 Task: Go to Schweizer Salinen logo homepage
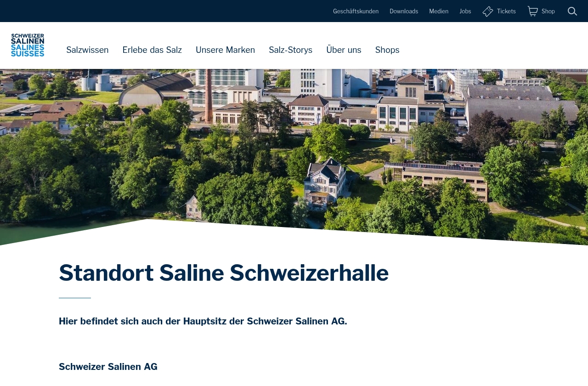[28, 45]
